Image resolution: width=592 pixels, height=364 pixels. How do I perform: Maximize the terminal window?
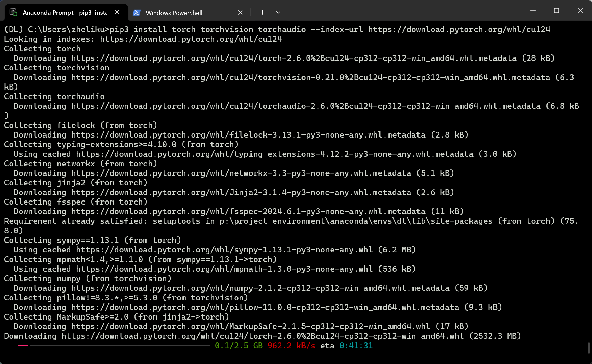point(556,11)
